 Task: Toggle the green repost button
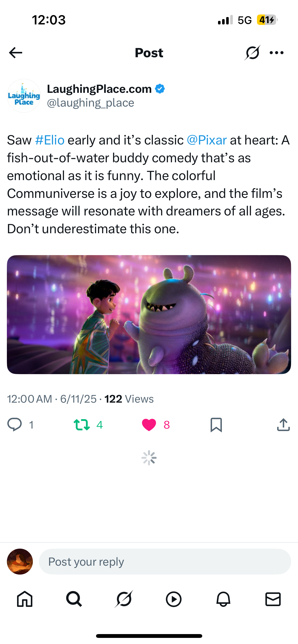pyautogui.click(x=82, y=425)
